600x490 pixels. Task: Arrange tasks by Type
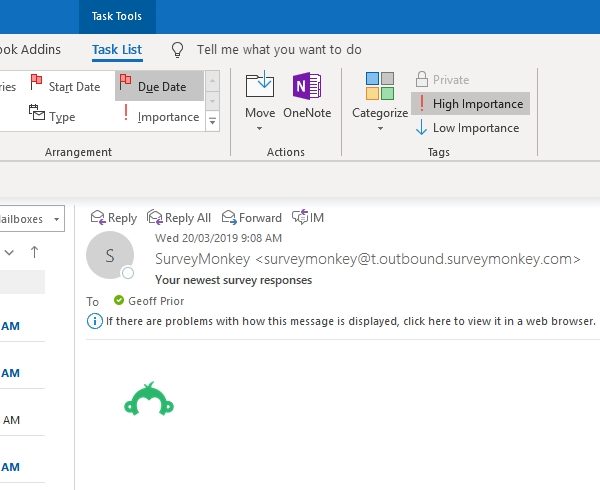point(52,115)
